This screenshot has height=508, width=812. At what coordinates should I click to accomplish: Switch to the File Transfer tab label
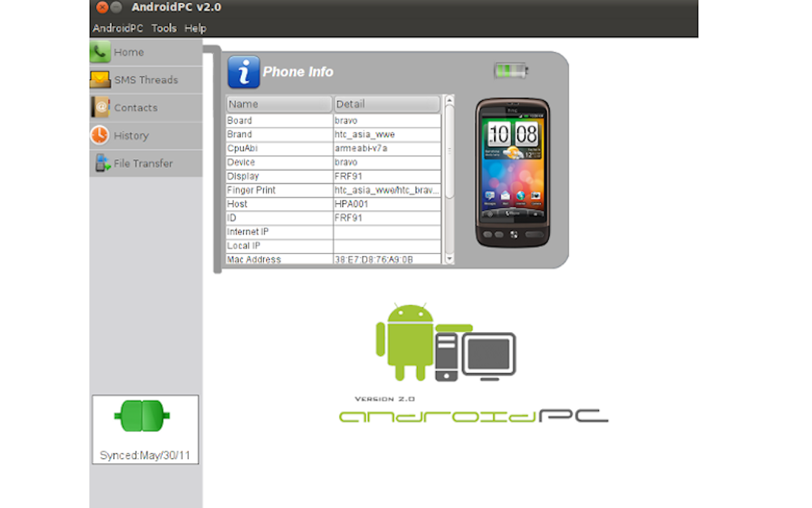pyautogui.click(x=143, y=163)
